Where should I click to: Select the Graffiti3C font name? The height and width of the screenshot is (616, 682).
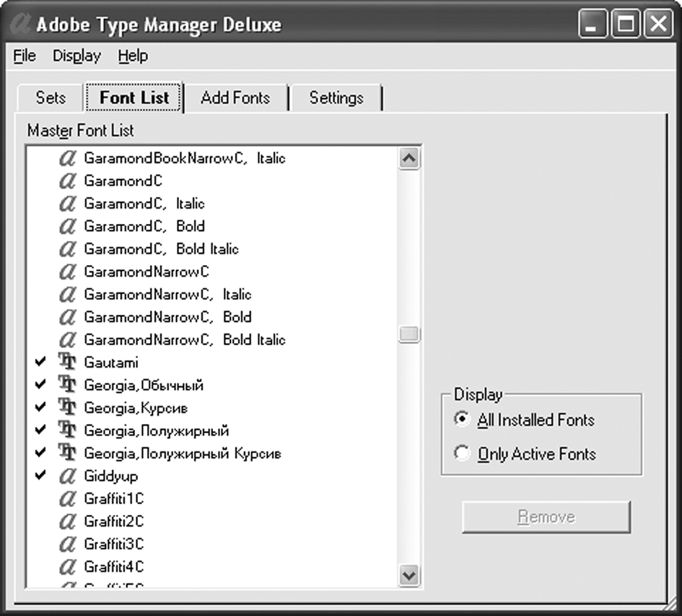coord(114,544)
